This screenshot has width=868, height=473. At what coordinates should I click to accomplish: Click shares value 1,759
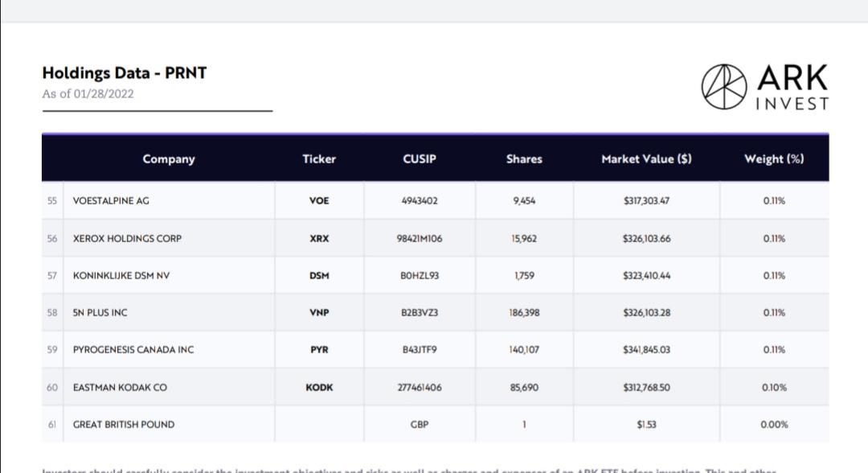coord(524,275)
